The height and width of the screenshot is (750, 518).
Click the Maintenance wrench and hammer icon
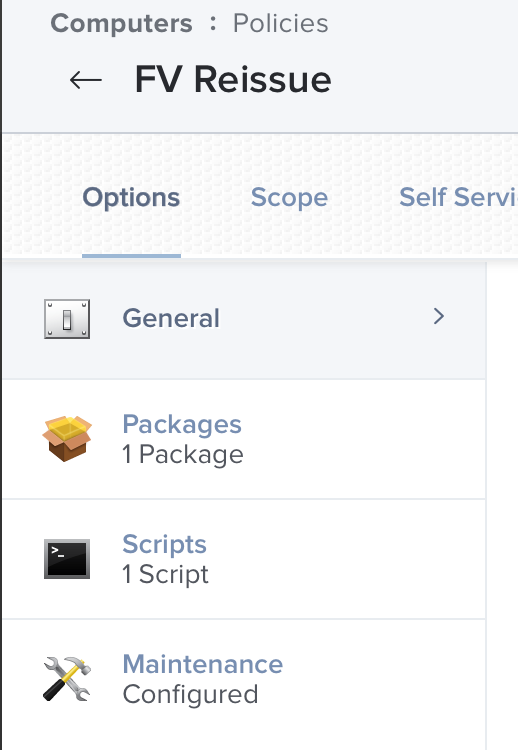click(x=67, y=679)
